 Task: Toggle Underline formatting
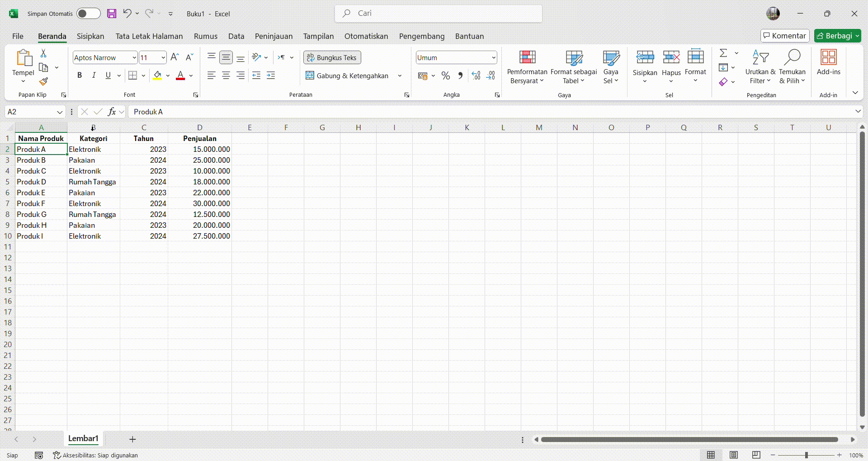click(108, 75)
